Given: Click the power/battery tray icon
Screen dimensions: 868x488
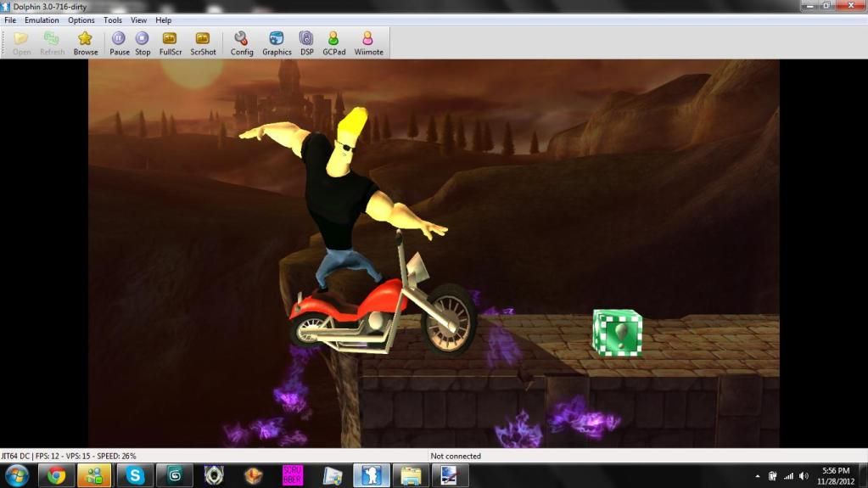Looking at the screenshot, I should [x=772, y=476].
